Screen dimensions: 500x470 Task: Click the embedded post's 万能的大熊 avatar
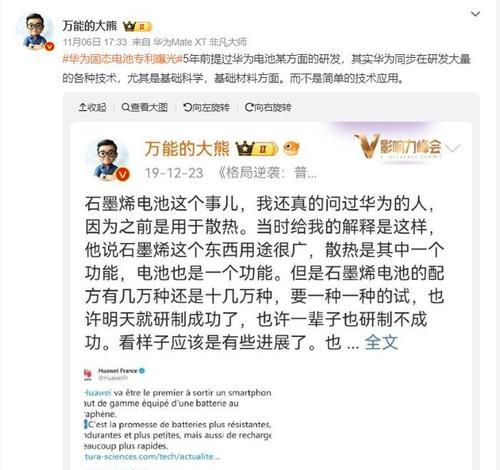(x=107, y=159)
